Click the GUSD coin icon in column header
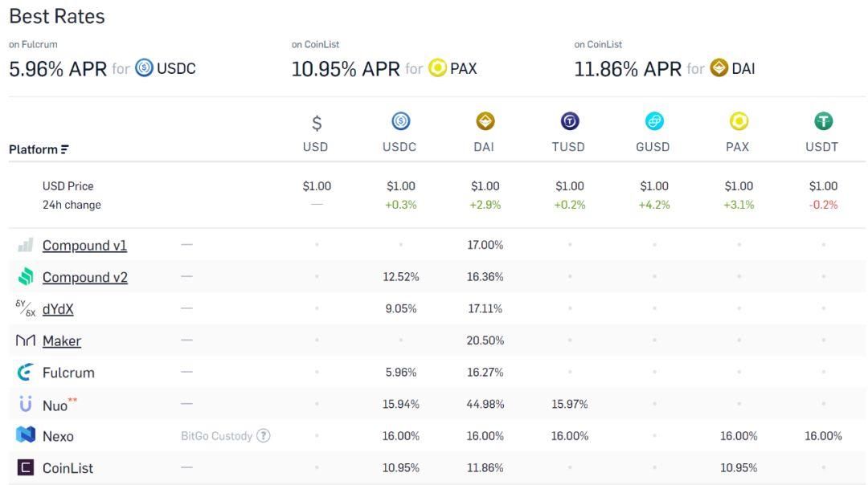Viewport: 868px width, 485px height. [654, 121]
